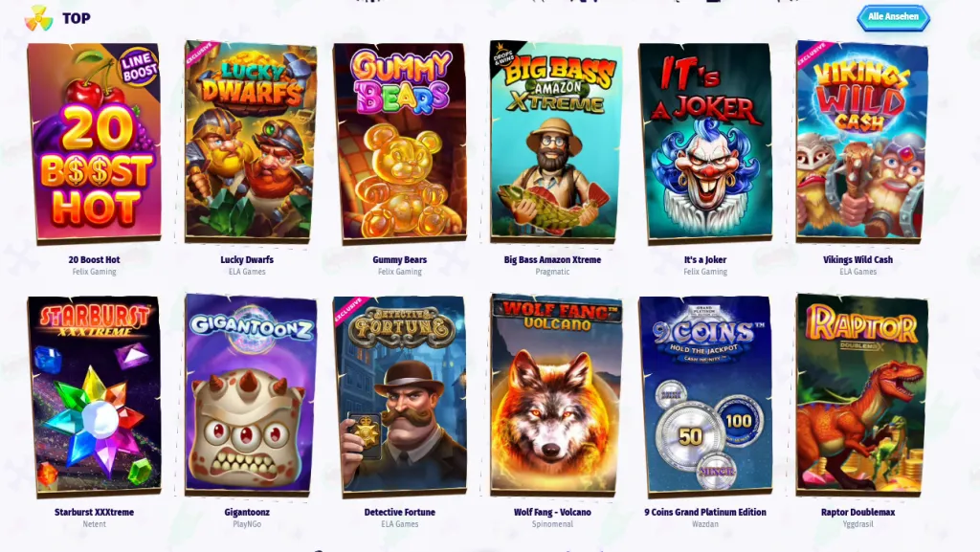Open Detective Fortune game cover

400,396
